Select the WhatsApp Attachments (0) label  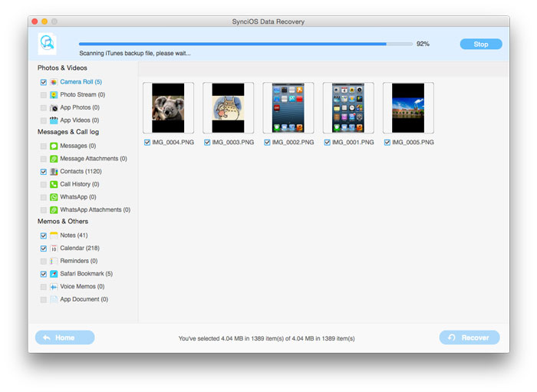(x=95, y=209)
